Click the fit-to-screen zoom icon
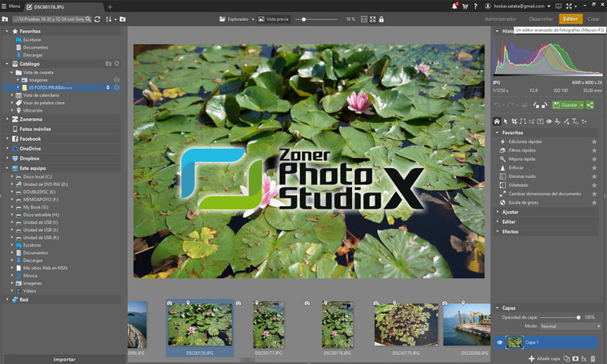This screenshot has height=364, width=607. 372,19
